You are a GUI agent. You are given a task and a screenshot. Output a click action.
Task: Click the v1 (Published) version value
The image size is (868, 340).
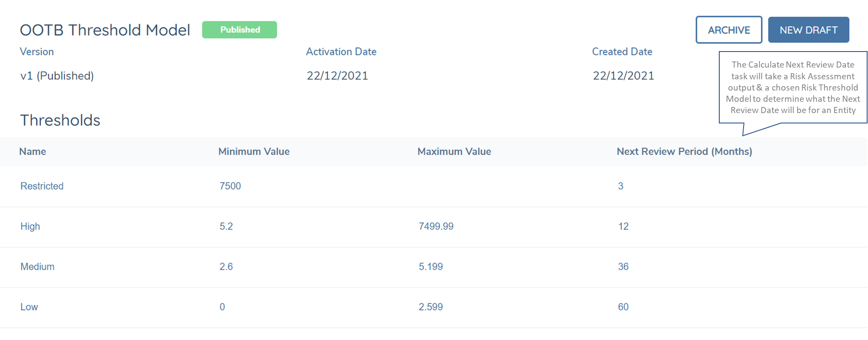click(57, 76)
